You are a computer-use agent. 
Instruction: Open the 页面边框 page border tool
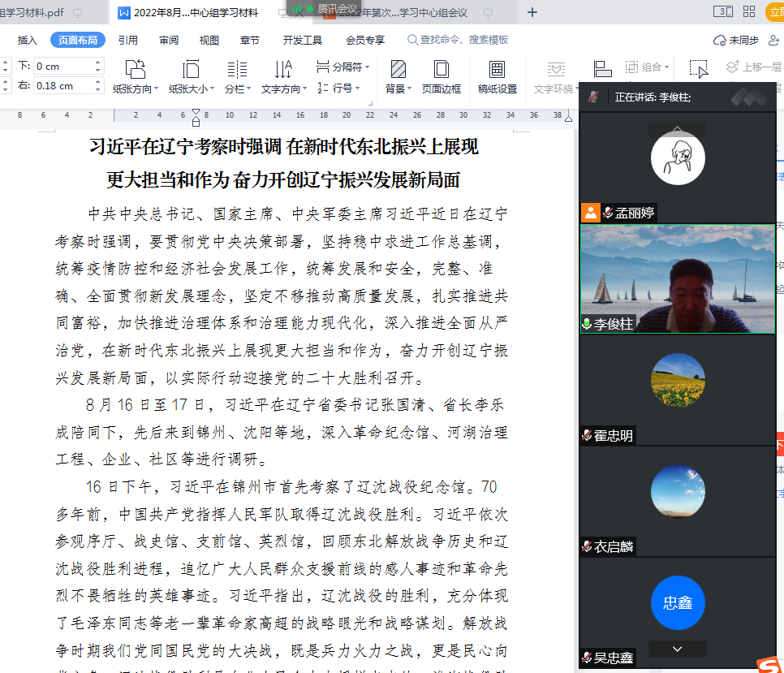(441, 70)
